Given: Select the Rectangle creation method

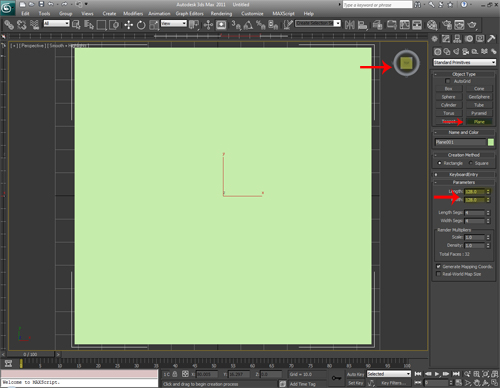Looking at the screenshot, I should pos(439,163).
